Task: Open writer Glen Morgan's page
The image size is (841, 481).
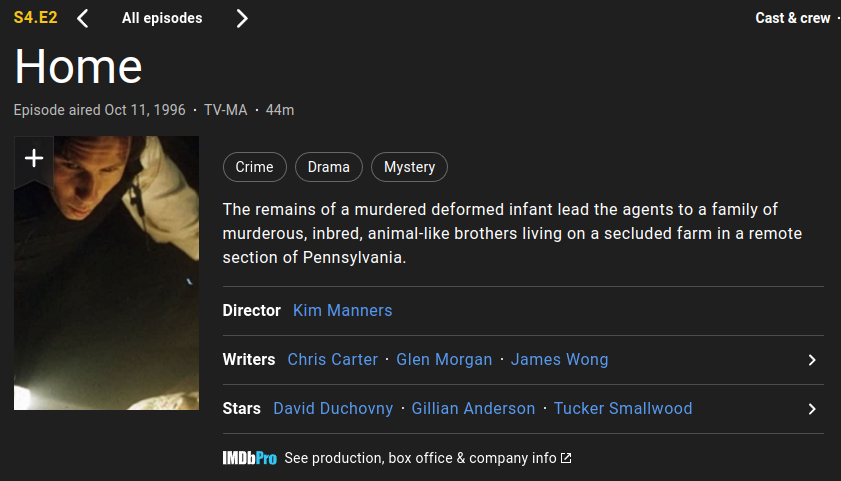Action: pyautogui.click(x=444, y=359)
